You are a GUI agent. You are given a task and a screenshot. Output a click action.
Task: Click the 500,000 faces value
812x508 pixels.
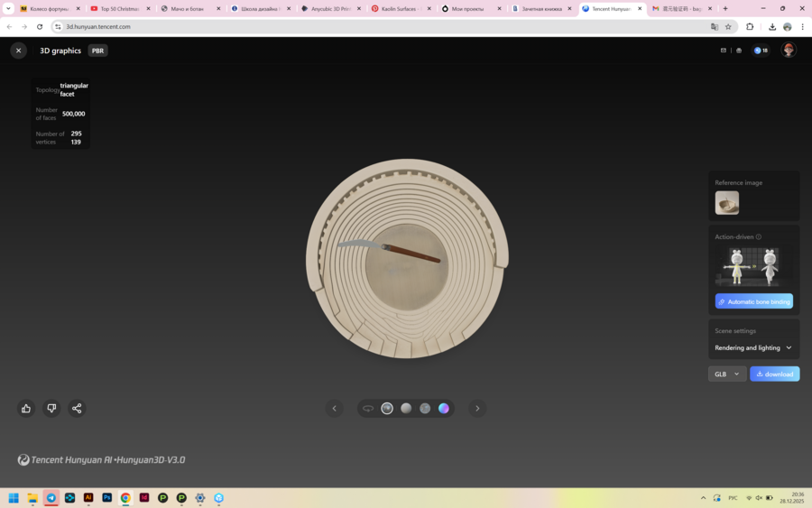point(74,114)
